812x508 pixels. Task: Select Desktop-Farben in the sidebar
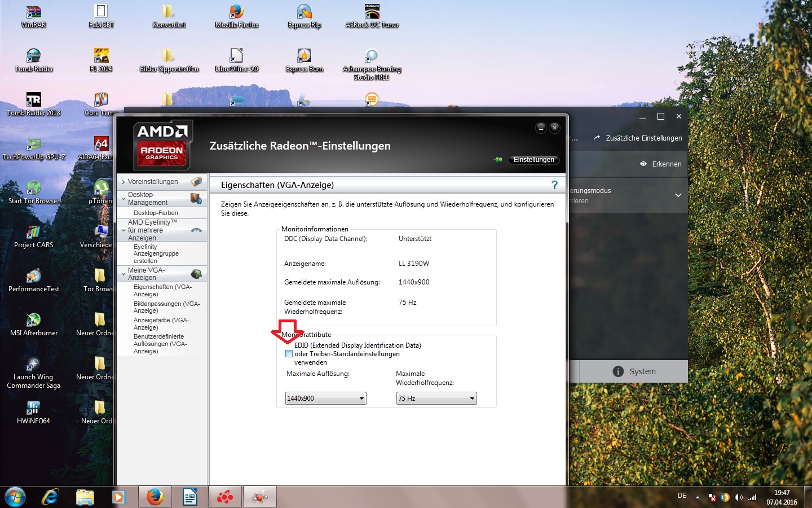tap(156, 213)
